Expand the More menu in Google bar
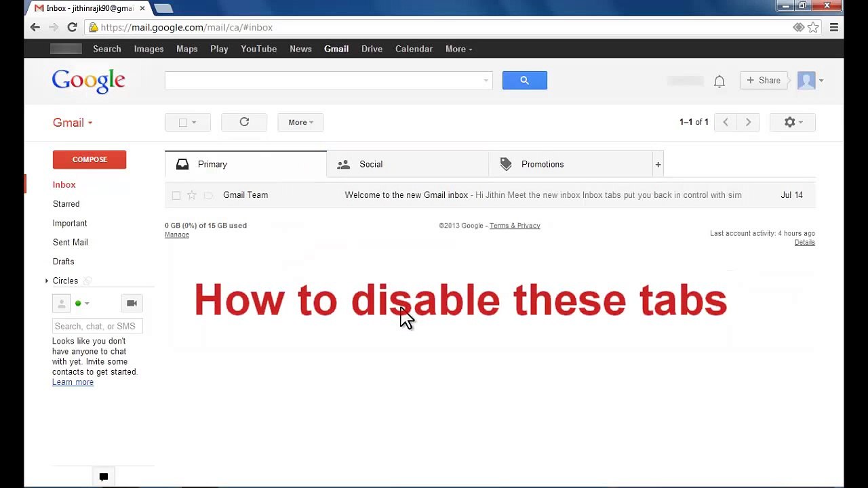 [x=458, y=49]
